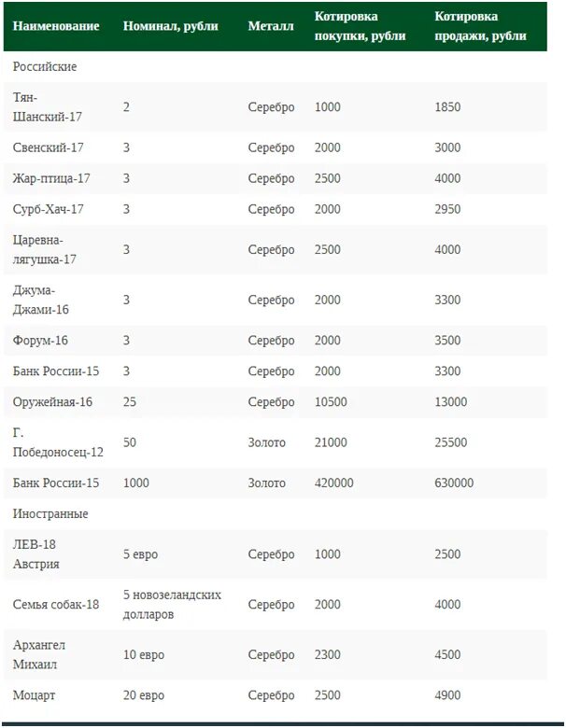The width and height of the screenshot is (566, 728).
Task: Select the Номинал, рубли column header
Action: [171, 26]
